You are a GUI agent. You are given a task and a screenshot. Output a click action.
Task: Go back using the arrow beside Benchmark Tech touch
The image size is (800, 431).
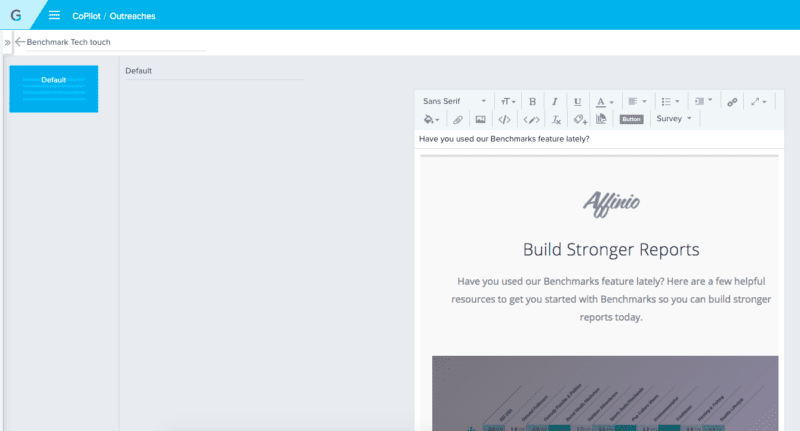click(20, 42)
